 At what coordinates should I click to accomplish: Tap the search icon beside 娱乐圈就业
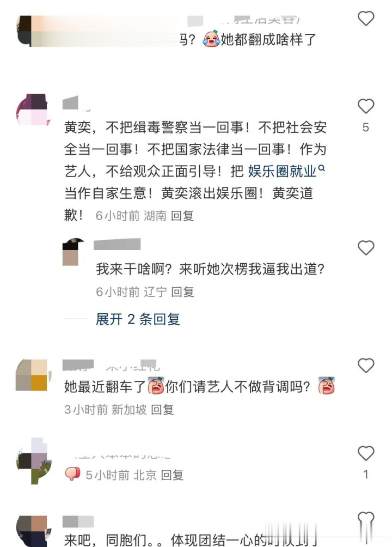(322, 168)
